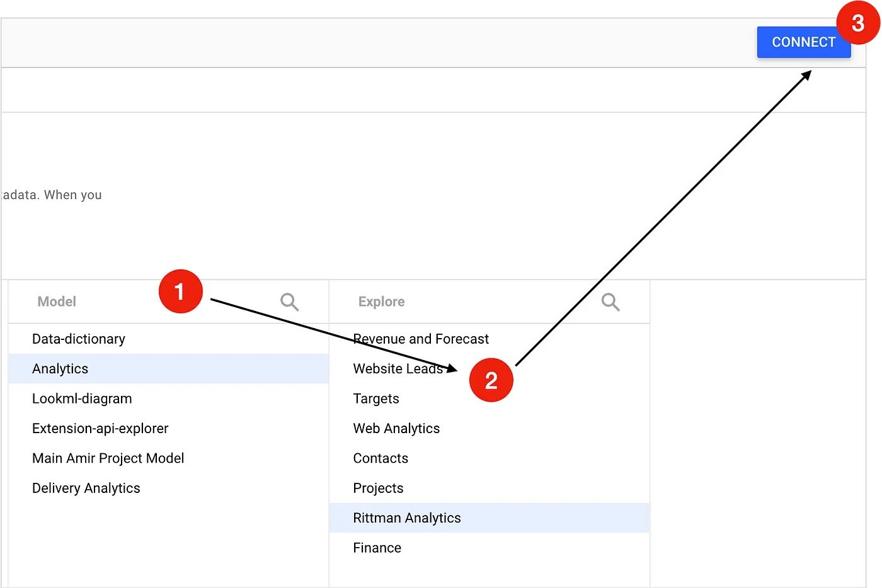Click the red step 2 marker
This screenshot has width=882, height=588.
click(x=491, y=380)
